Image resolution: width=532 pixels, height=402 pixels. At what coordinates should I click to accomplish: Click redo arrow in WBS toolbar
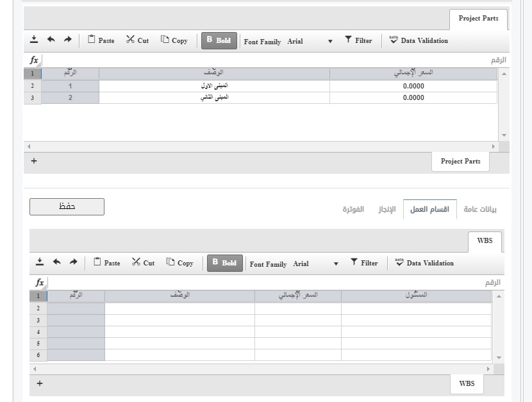[73, 262]
